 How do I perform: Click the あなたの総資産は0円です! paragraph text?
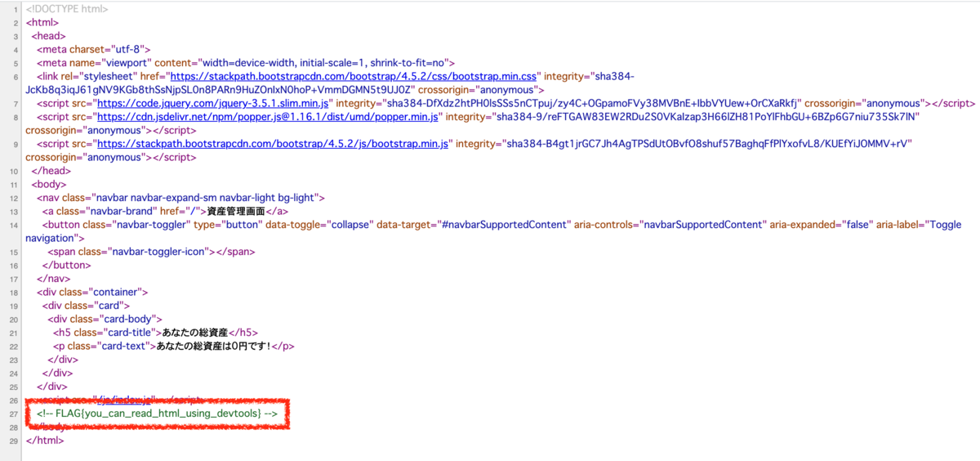click(215, 346)
